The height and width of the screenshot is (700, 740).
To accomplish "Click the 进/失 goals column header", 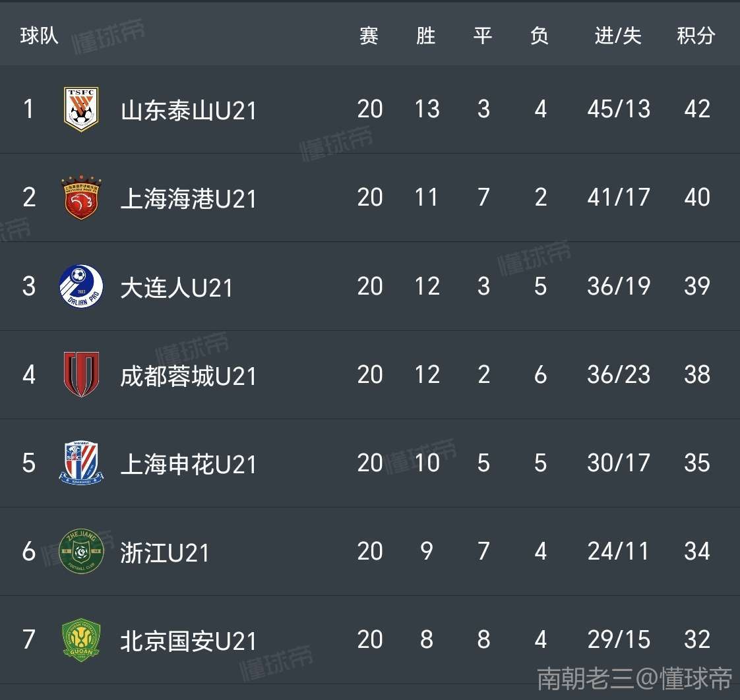I will point(618,36).
